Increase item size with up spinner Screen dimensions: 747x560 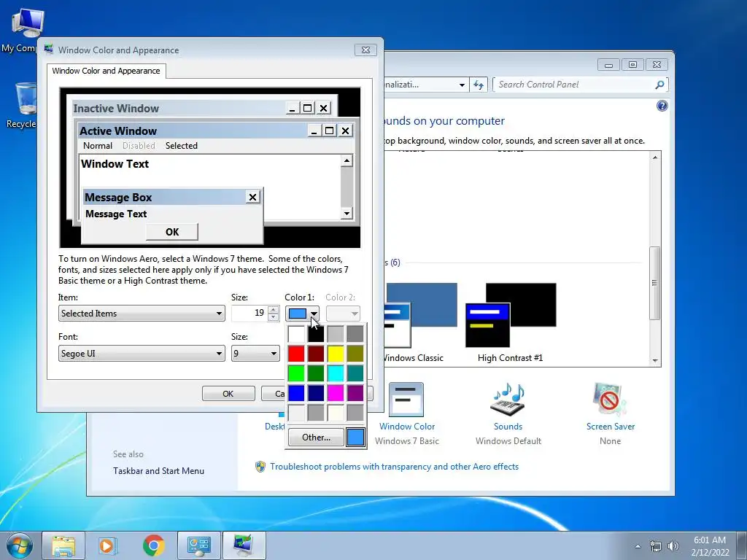click(273, 309)
